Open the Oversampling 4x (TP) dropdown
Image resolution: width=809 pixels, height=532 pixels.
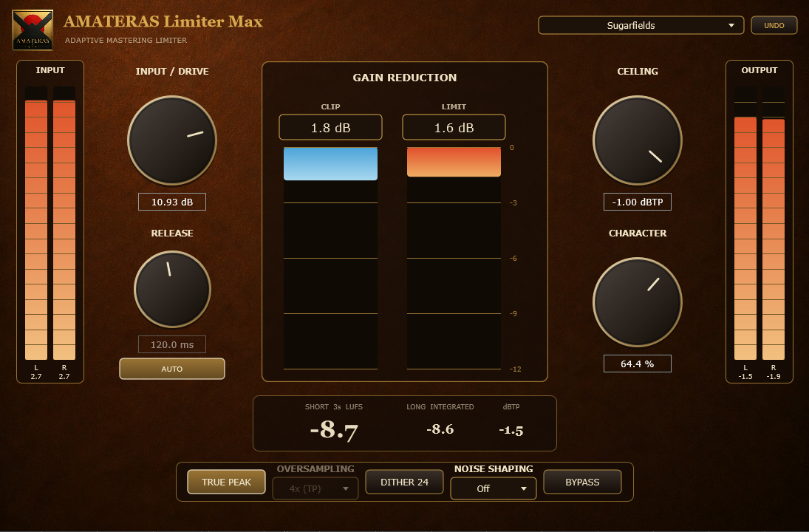pos(315,488)
